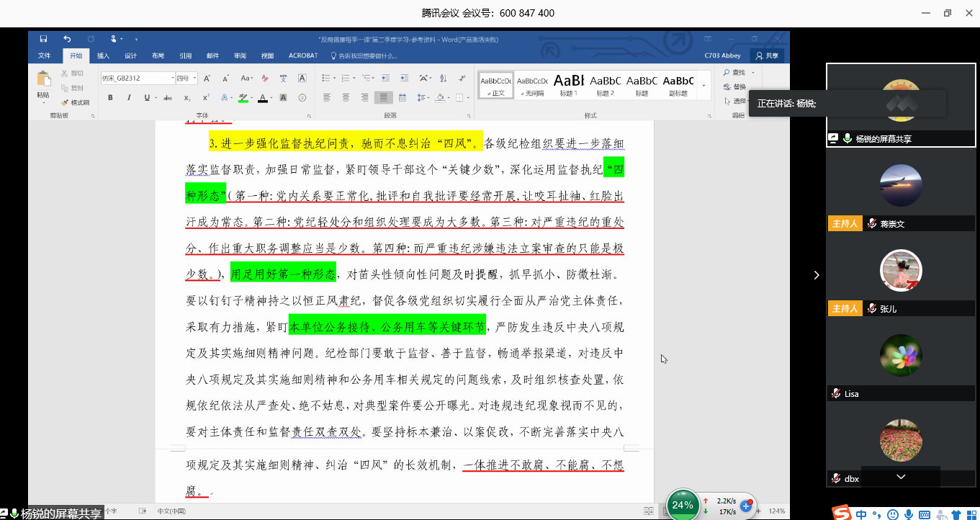Image resolution: width=980 pixels, height=520 pixels.
Task: Switch to the 审阅 (Review) tab
Action: [240, 55]
